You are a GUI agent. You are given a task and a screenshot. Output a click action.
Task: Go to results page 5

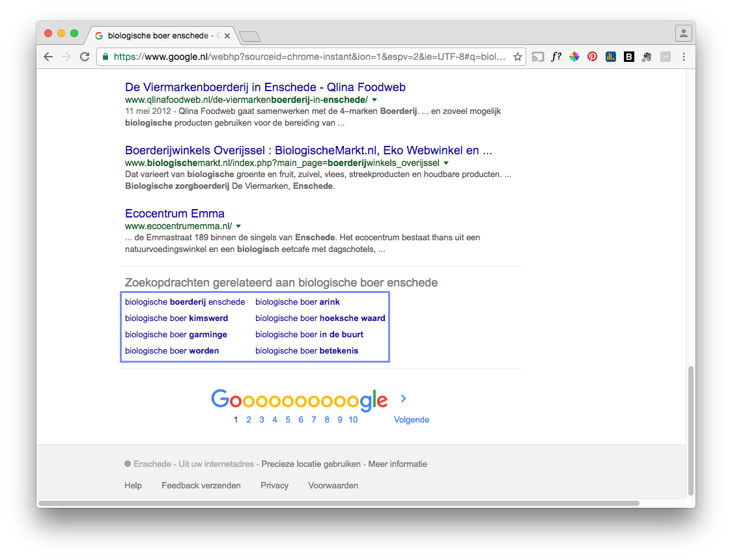point(288,419)
